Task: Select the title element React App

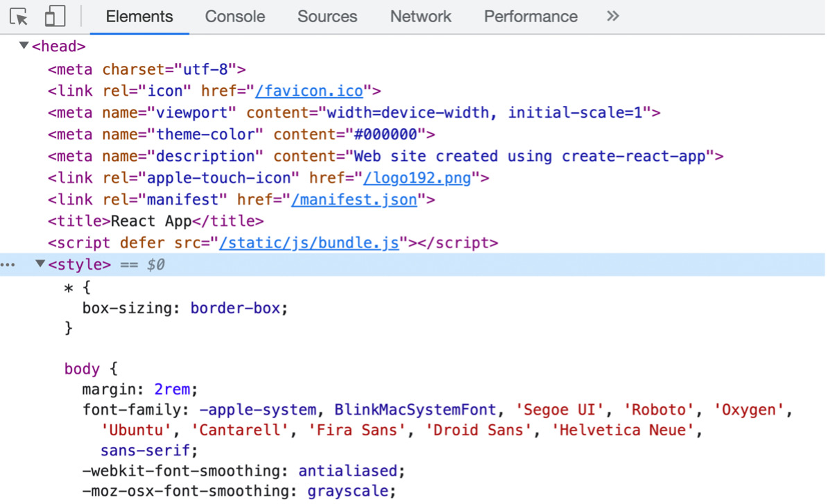Action: click(x=155, y=220)
